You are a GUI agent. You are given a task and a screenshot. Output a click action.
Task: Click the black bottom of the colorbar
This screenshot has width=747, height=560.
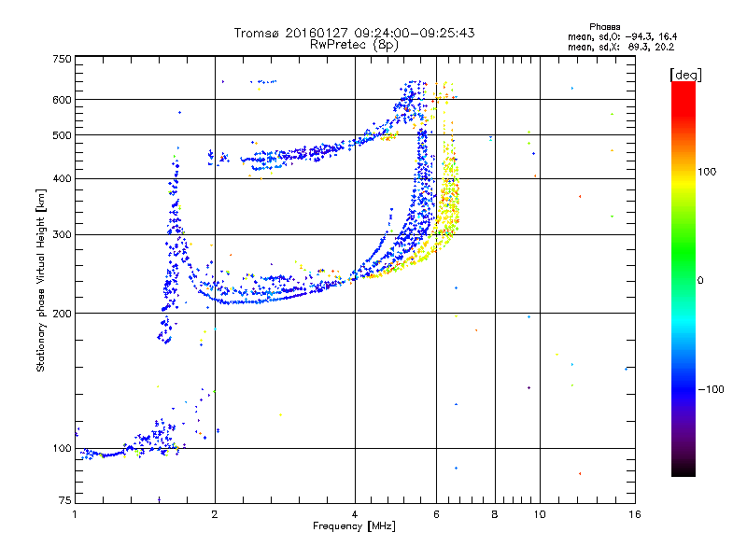tap(684, 469)
